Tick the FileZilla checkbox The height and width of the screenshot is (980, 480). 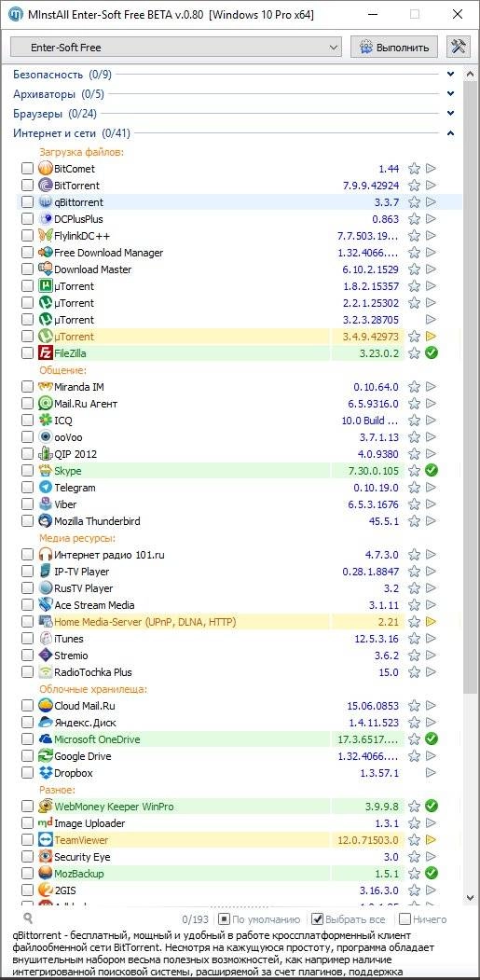click(28, 353)
